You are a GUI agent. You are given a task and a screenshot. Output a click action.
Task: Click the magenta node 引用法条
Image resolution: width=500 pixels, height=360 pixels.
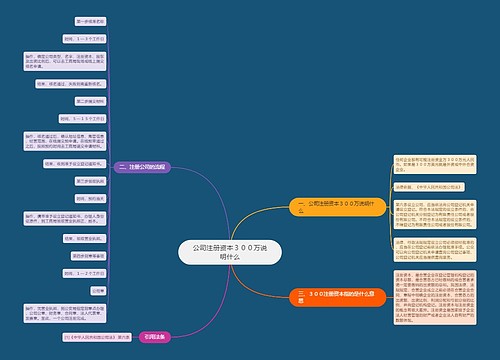coord(155,337)
